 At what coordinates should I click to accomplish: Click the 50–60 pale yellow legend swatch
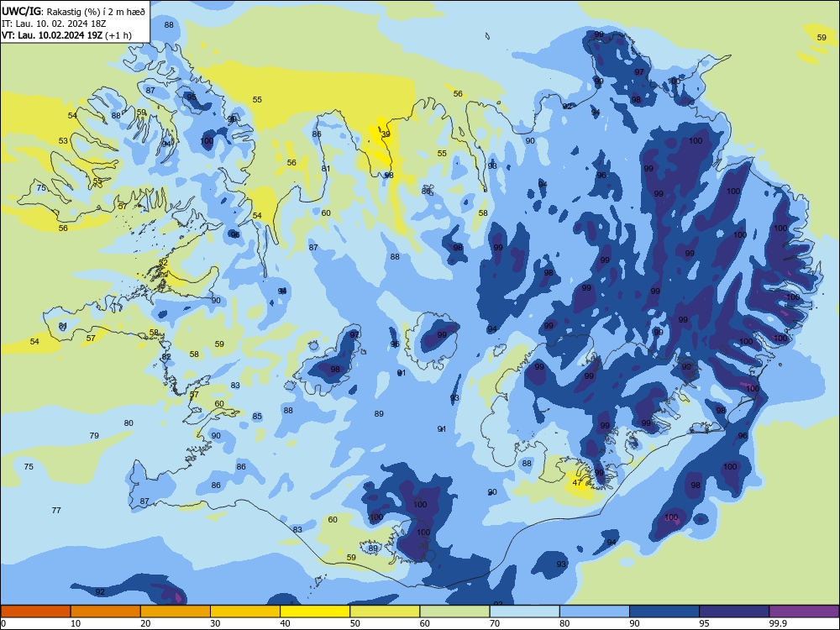coord(385,612)
